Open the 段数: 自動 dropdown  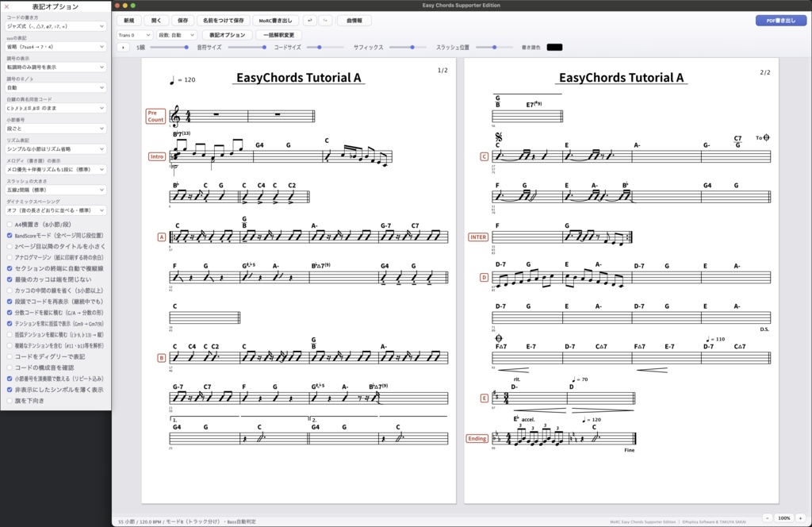[x=177, y=35]
